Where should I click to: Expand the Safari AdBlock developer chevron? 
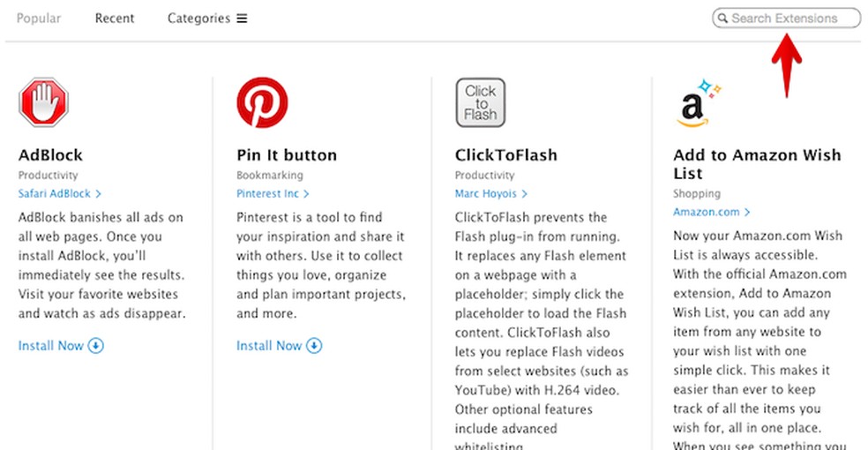(x=99, y=194)
